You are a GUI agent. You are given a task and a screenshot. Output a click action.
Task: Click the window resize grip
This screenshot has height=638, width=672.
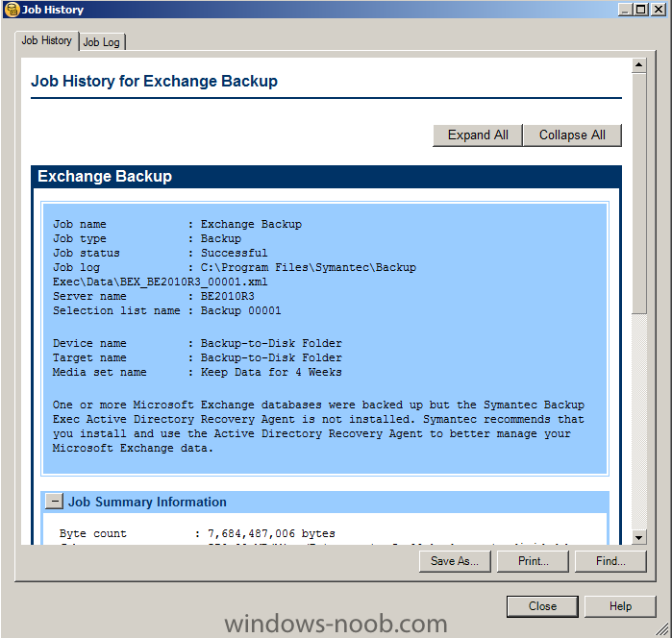663,628
